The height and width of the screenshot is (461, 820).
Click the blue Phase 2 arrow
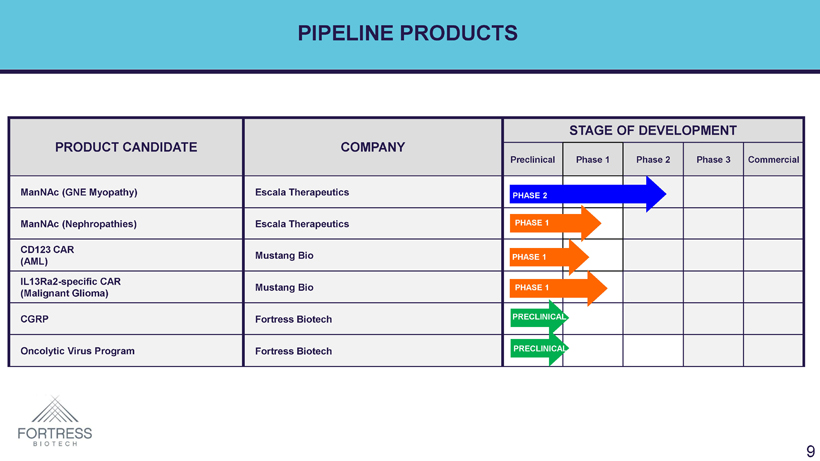[586, 194]
